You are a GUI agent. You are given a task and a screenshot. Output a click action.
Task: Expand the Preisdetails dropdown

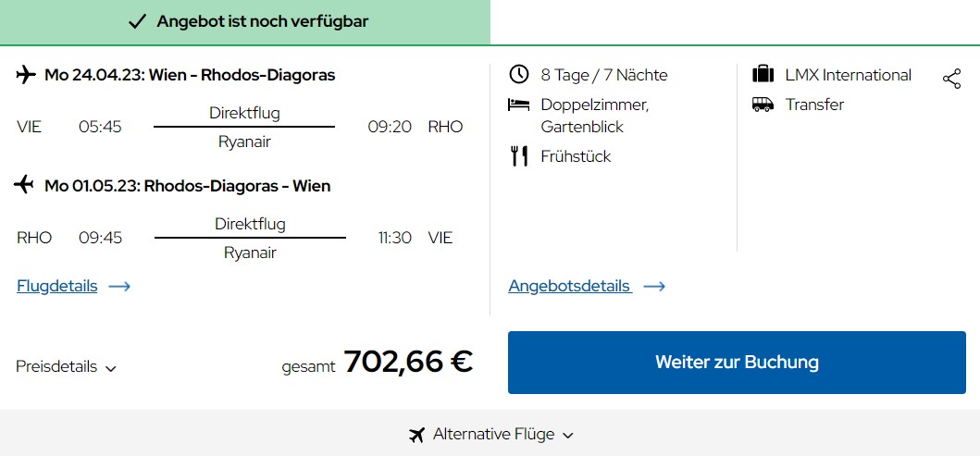(66, 366)
